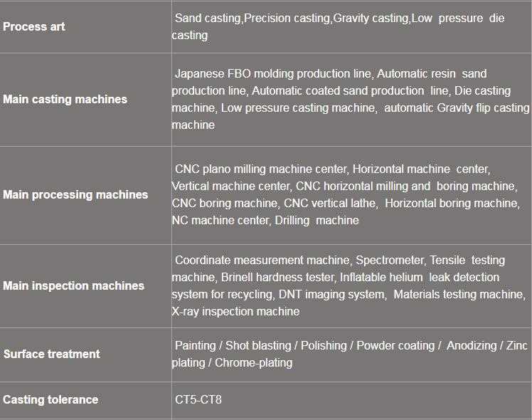Screen dimensions: 532x420
Task: Click 'Automatic coated sand production line' text
Action: tap(350, 90)
